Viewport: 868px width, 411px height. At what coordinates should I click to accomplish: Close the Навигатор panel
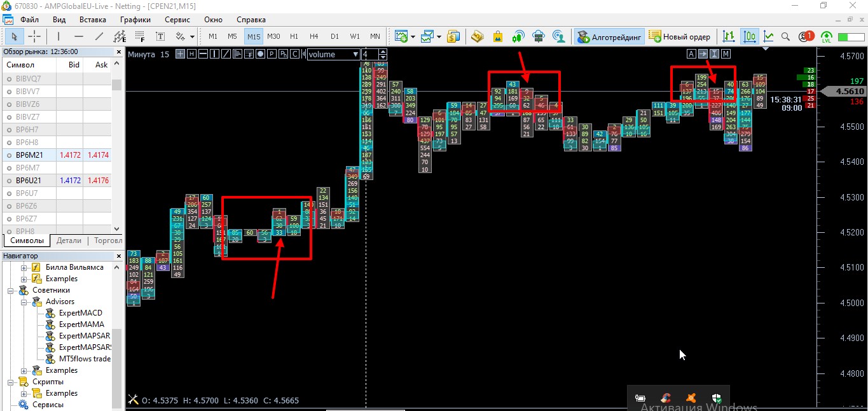point(118,256)
